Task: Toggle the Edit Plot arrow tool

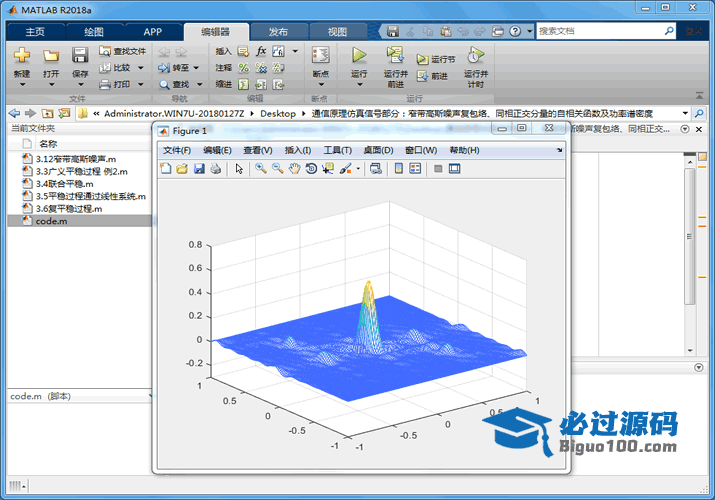Action: click(x=239, y=169)
